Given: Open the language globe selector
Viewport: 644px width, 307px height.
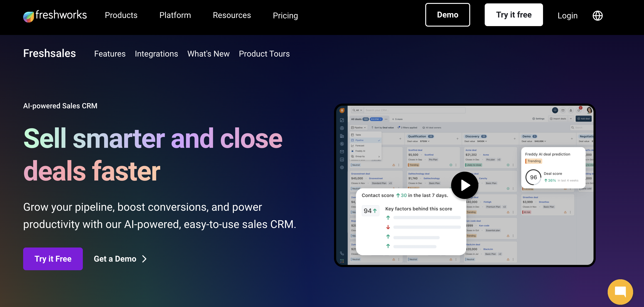Looking at the screenshot, I should click(597, 15).
